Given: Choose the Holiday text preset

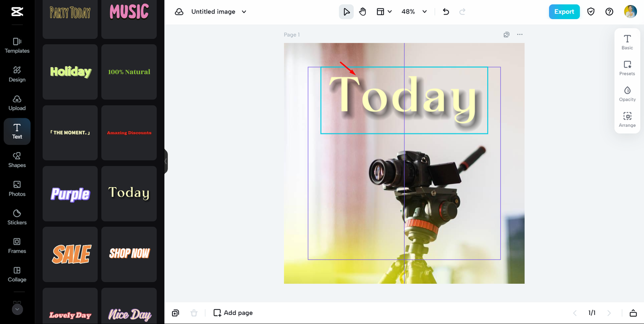Looking at the screenshot, I should point(70,72).
